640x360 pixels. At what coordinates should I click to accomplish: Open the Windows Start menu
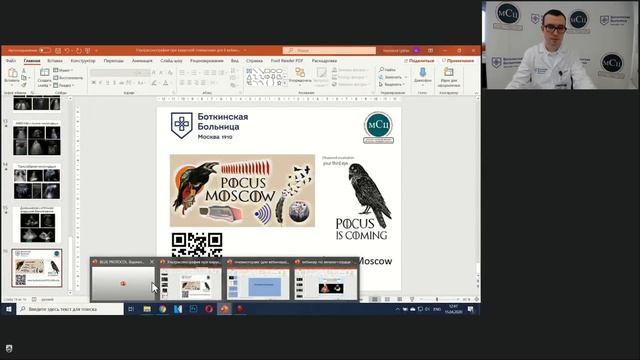coord(9,309)
